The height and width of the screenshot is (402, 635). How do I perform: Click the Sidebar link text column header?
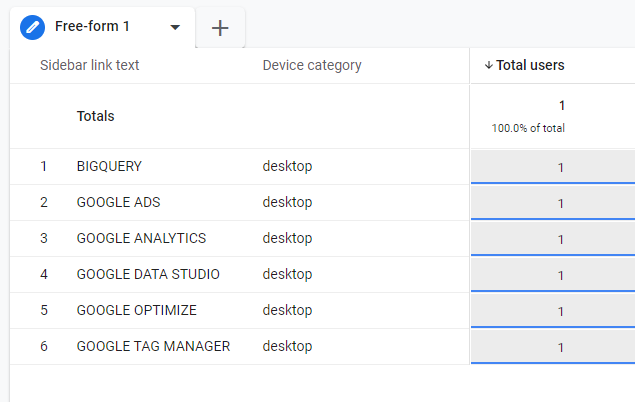89,65
